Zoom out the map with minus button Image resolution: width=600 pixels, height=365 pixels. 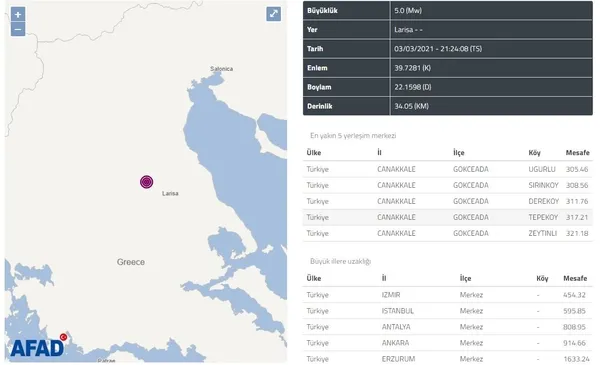(x=18, y=29)
